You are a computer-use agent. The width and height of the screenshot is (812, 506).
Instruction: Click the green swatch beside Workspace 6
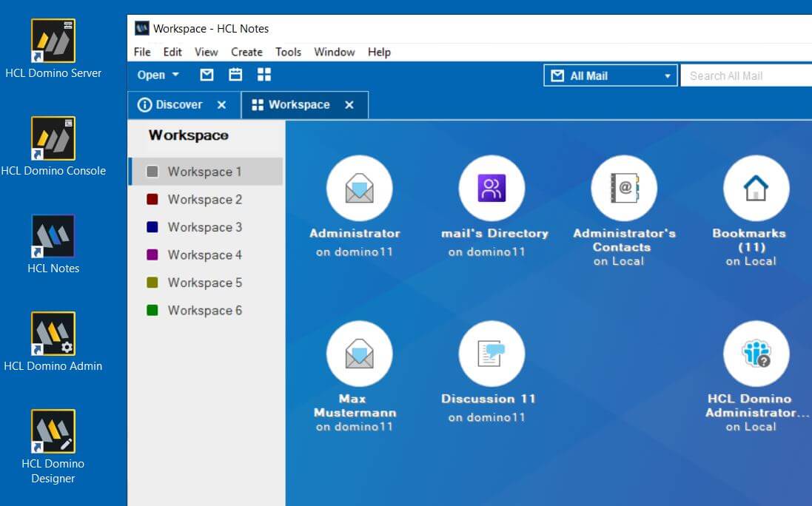(x=152, y=311)
